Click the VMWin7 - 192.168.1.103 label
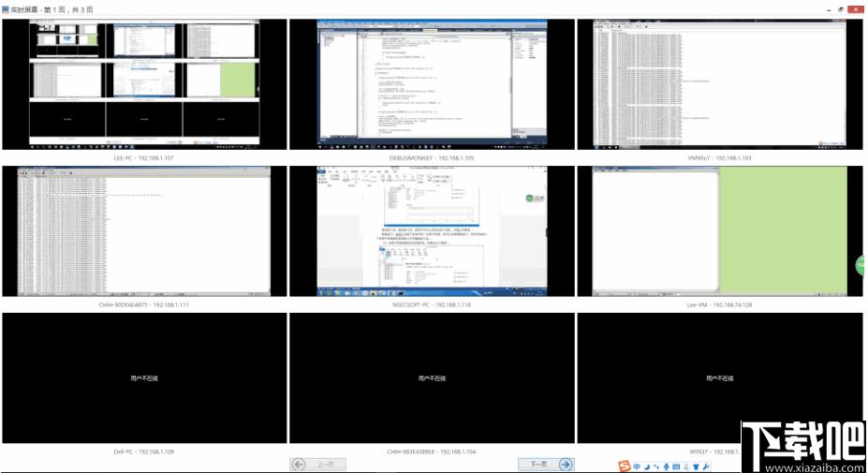The width and height of the screenshot is (868, 473). point(720,158)
